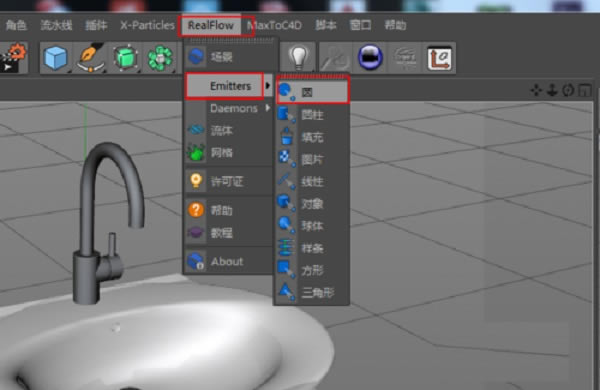Open the X-Particles menu
Viewport: 600px width, 390px height.
[147, 25]
